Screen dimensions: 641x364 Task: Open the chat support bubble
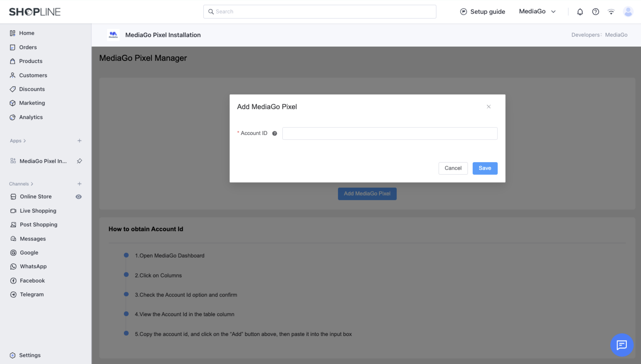coord(622,345)
